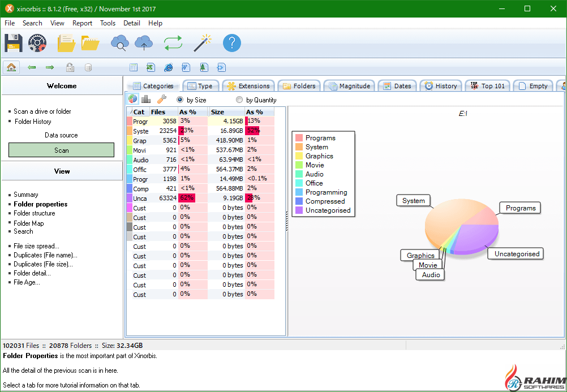Switch to the bar chart view icon
The image size is (567, 392).
point(146,100)
